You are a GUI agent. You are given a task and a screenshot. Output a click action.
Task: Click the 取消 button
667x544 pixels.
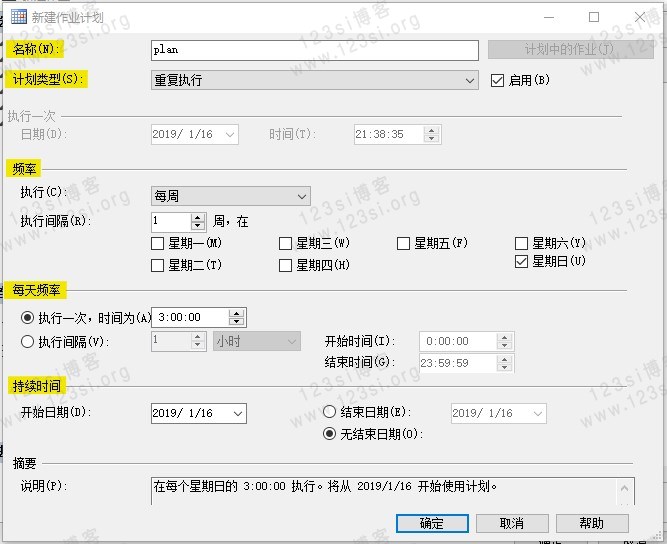[x=512, y=523]
